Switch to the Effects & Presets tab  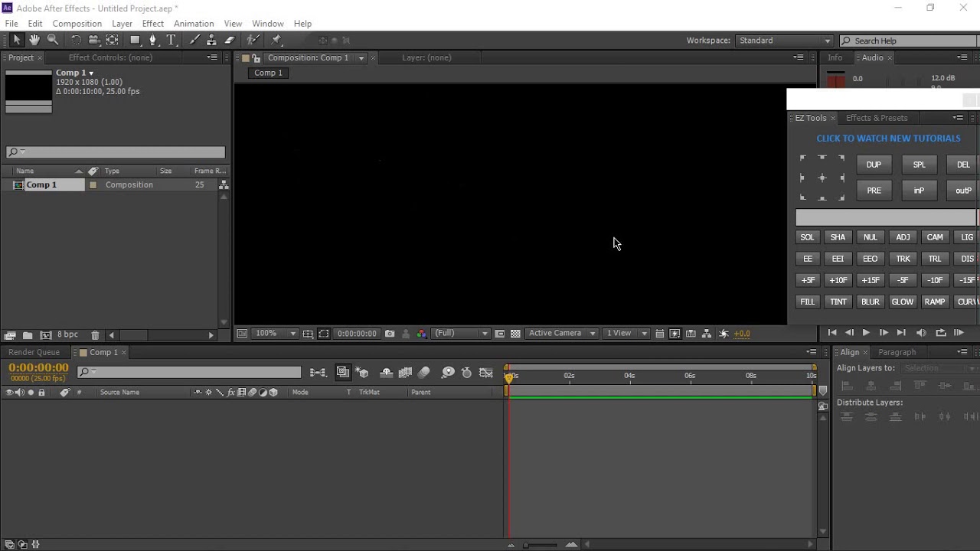877,118
